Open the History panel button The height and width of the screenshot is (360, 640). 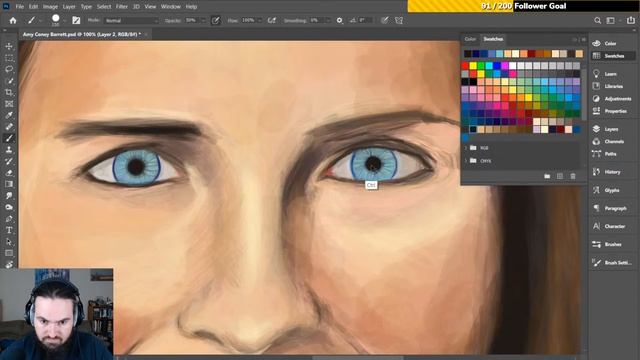613,172
